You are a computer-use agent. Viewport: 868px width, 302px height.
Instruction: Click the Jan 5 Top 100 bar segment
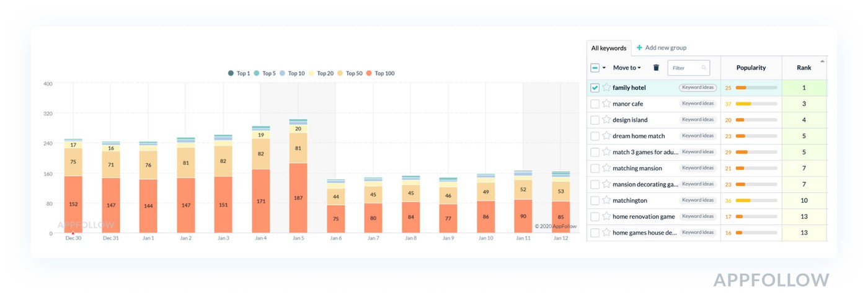pos(298,198)
